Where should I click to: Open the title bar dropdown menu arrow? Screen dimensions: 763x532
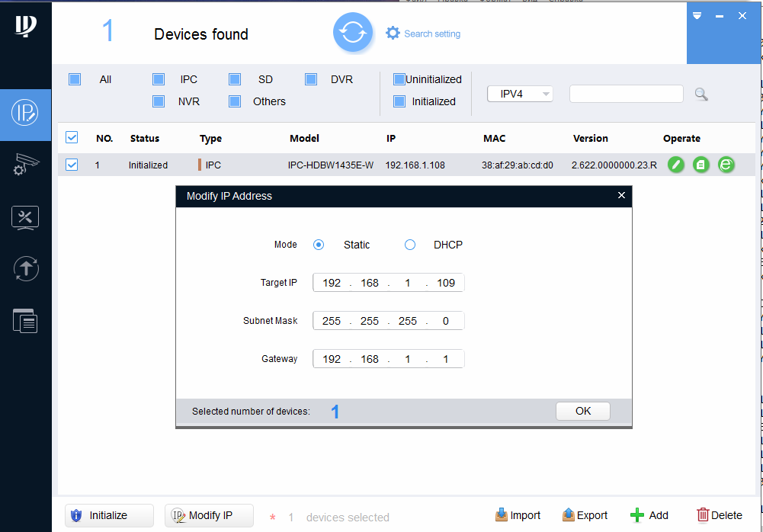tap(697, 16)
